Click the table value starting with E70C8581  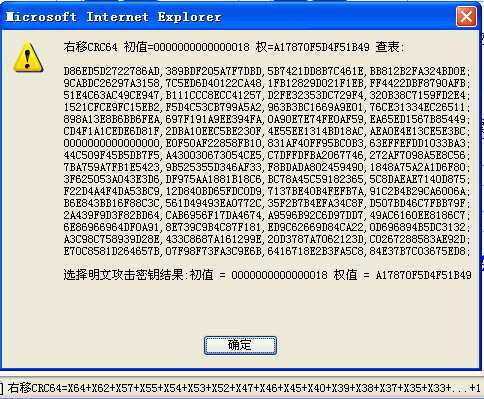tap(111, 251)
